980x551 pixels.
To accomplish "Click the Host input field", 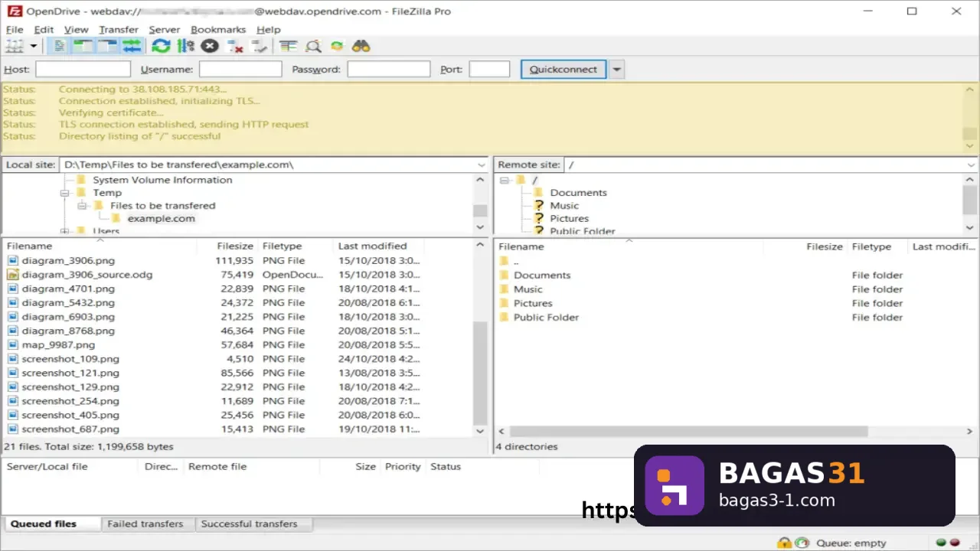I will [83, 70].
